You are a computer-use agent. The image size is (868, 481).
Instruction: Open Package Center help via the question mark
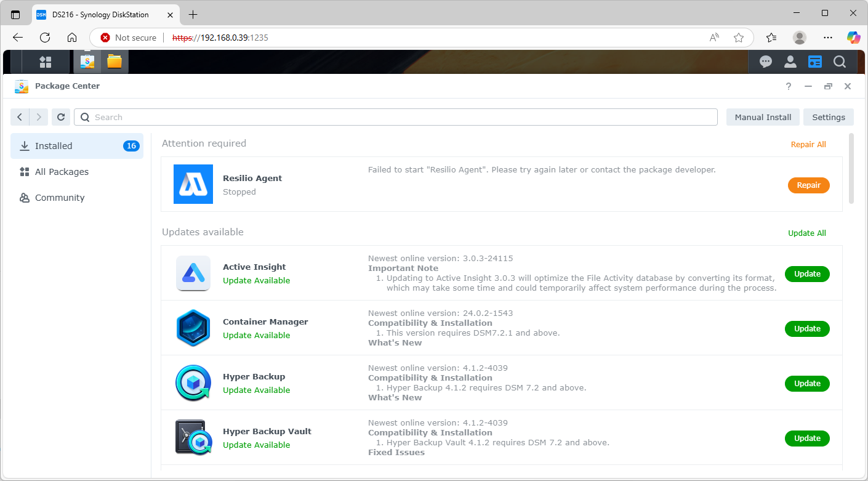[x=789, y=86]
